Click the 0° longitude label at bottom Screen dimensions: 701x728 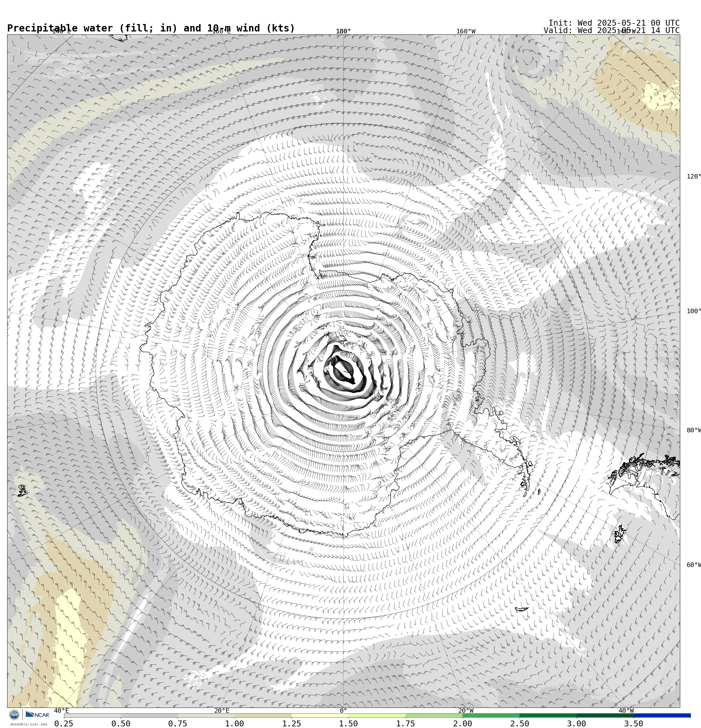point(343,710)
